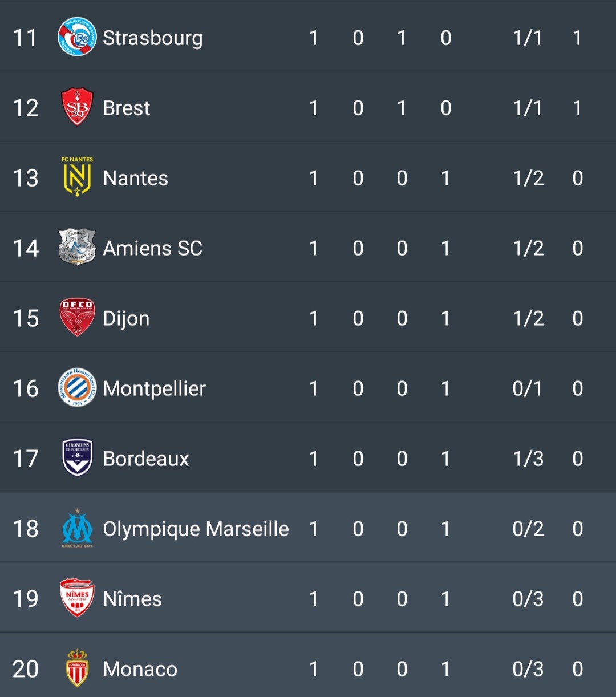
Task: Tap Nîmes' 0/3 goal record
Action: pos(528,599)
